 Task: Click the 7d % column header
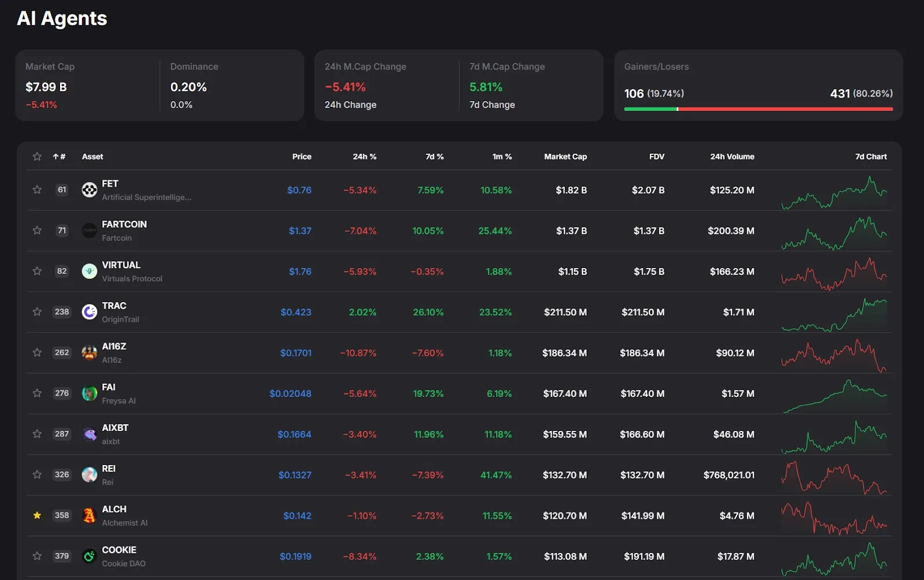point(434,157)
